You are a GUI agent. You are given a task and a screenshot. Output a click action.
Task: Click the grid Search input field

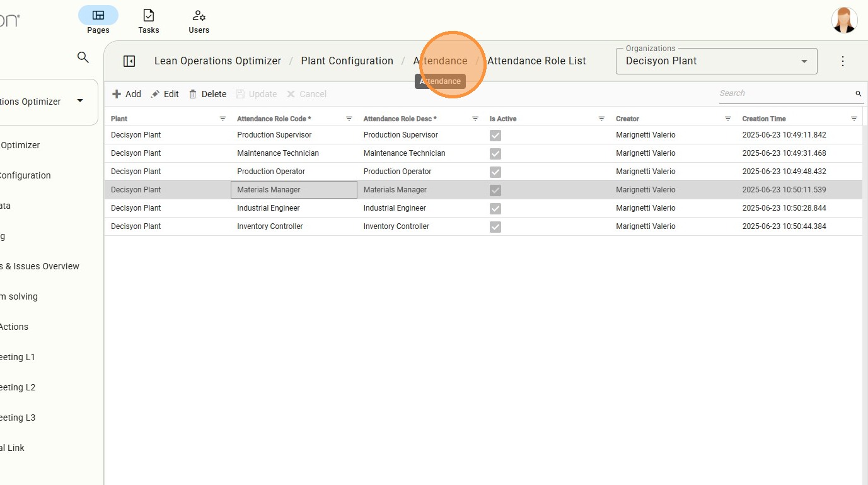tap(785, 93)
